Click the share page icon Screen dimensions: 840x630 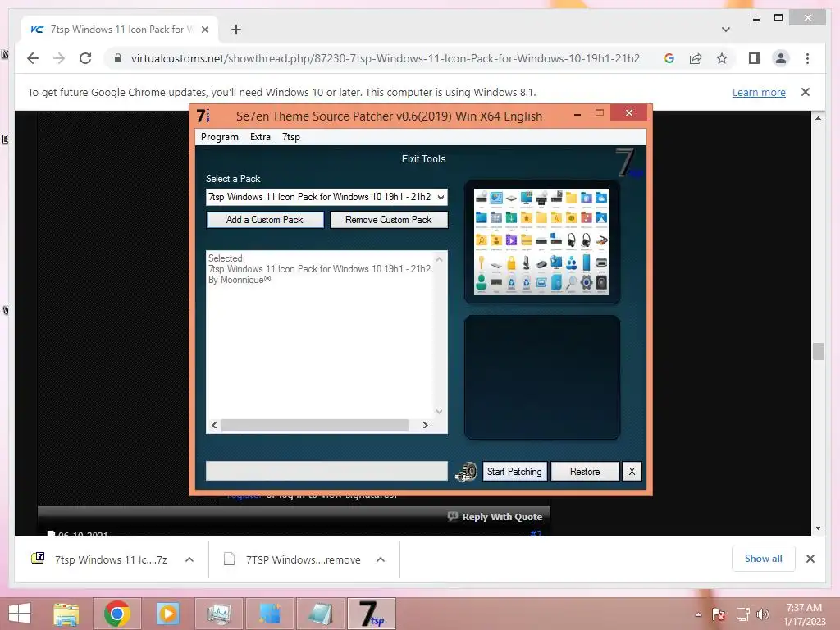(x=696, y=58)
